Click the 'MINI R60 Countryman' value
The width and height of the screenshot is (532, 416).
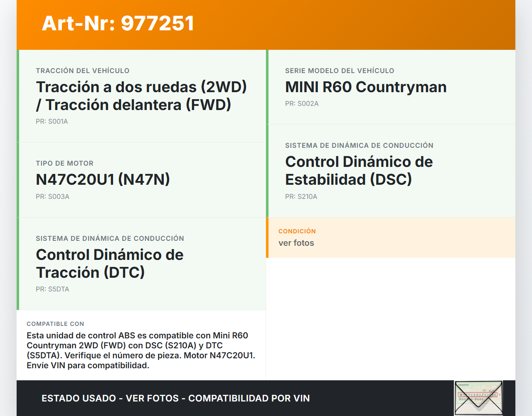366,87
